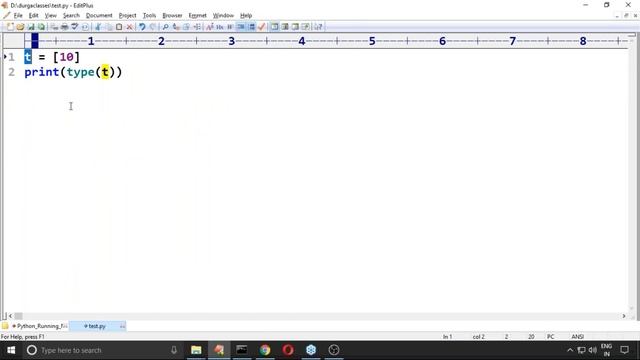640x360 pixels.
Task: Click the greyed Redo arrow icon
Action: (153, 27)
